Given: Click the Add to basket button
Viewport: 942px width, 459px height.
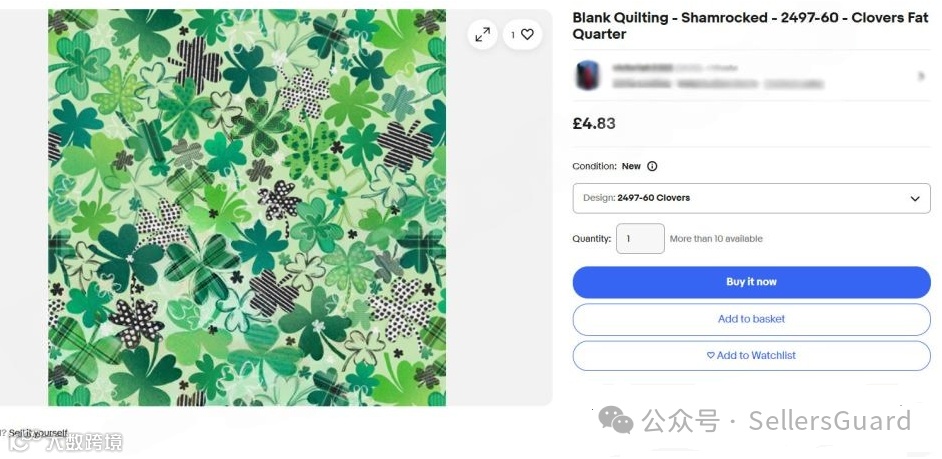Looking at the screenshot, I should (751, 319).
